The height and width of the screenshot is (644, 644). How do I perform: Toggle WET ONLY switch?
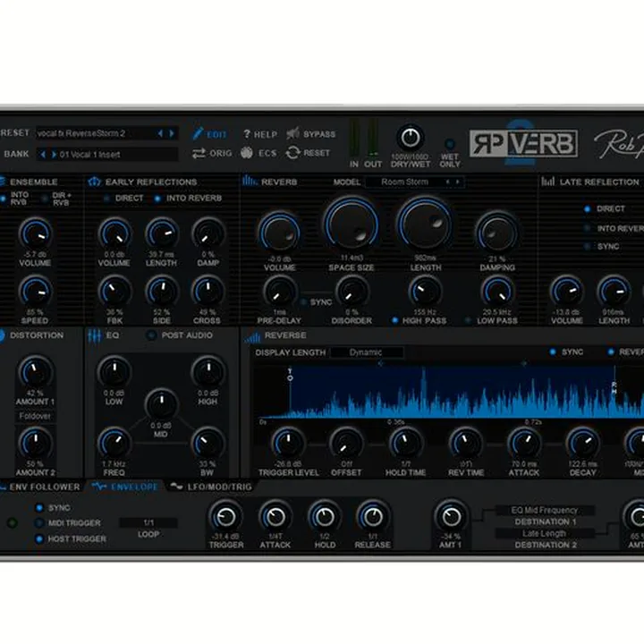click(450, 144)
